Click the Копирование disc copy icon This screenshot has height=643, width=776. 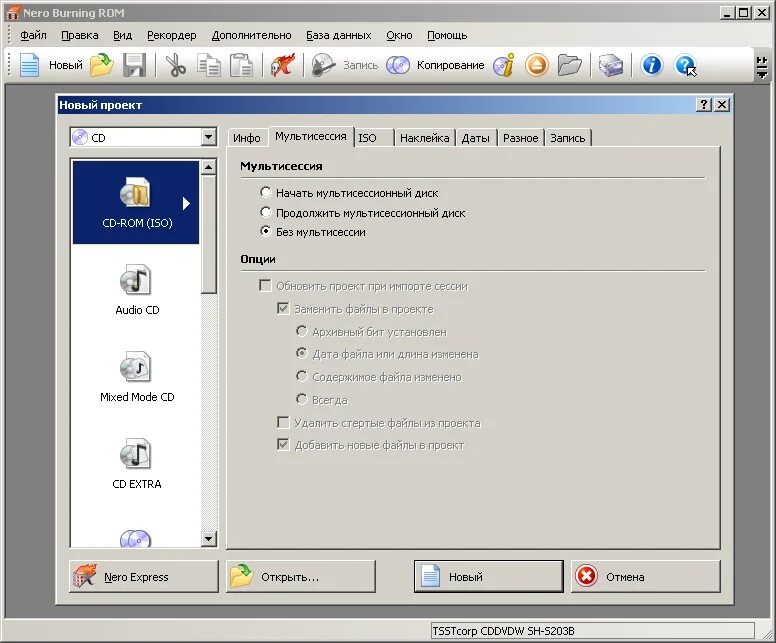coord(398,65)
